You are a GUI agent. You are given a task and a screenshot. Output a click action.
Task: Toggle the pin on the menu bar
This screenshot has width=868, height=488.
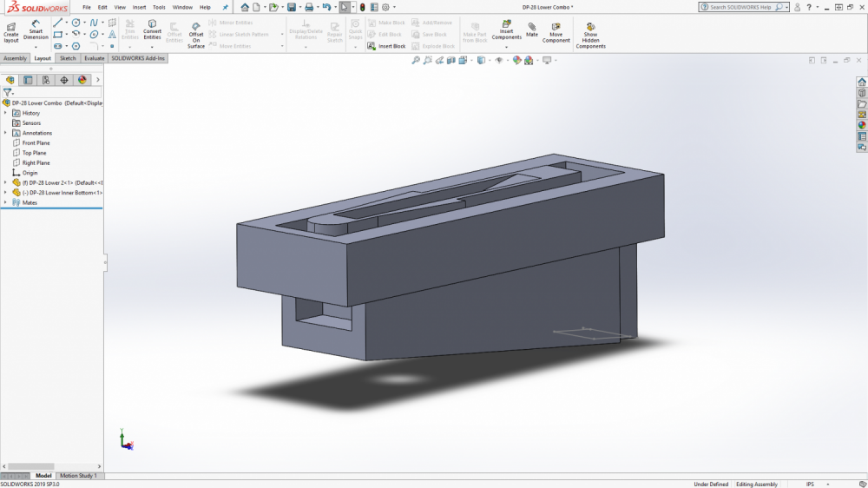point(226,7)
